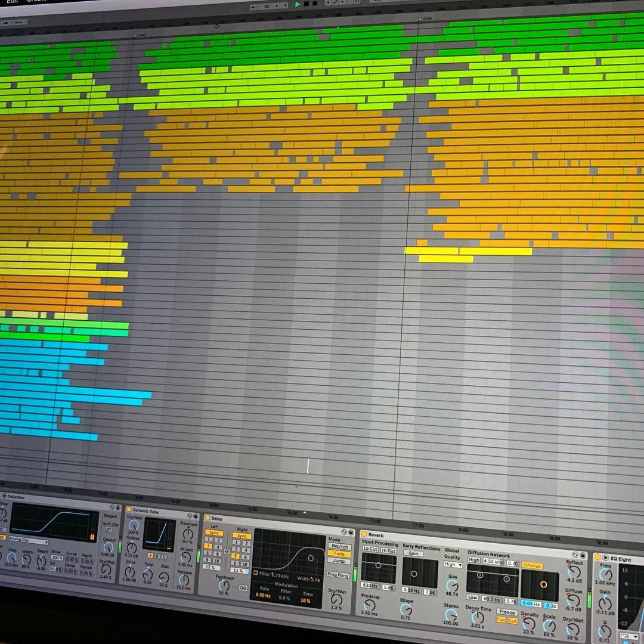Viewport: 644px width, 644px height.
Task: Toggle the Dynamic Tube device activator
Action: (x=129, y=510)
